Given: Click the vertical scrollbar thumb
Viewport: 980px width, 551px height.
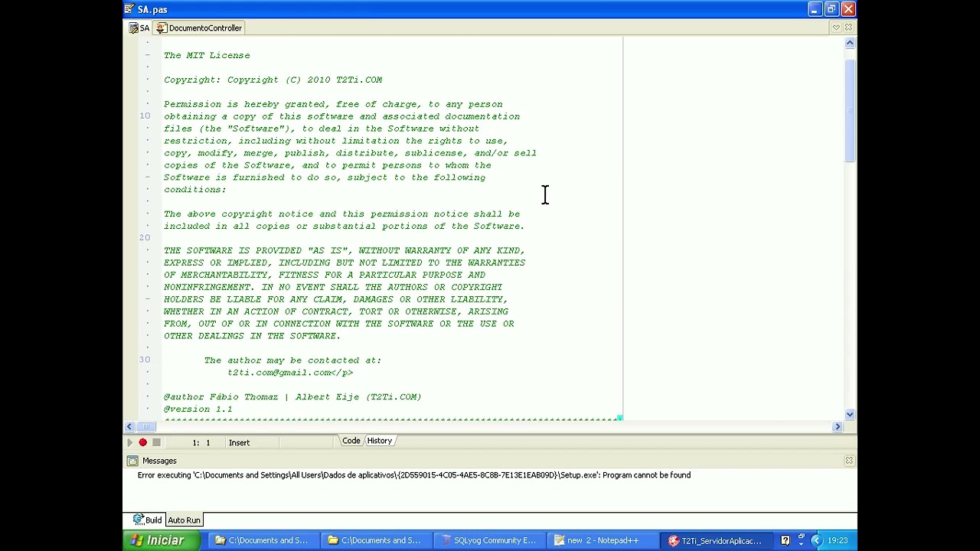Looking at the screenshot, I should [850, 109].
